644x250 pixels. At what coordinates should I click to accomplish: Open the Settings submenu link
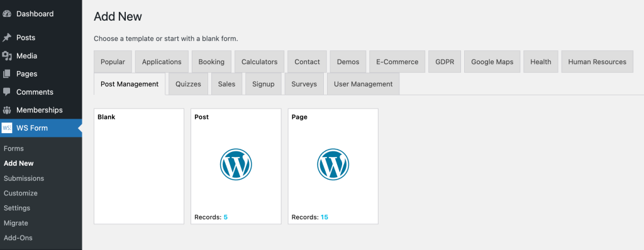(17, 208)
